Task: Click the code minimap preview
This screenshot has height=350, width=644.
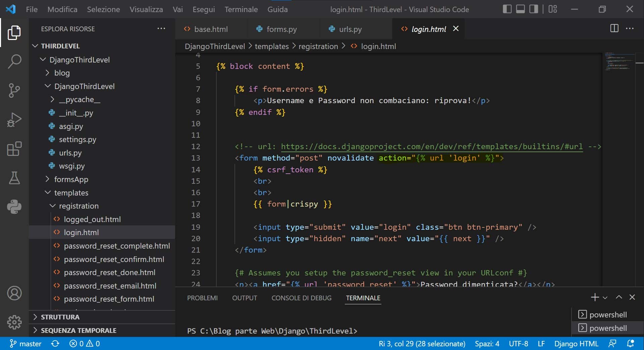Action: [619, 61]
